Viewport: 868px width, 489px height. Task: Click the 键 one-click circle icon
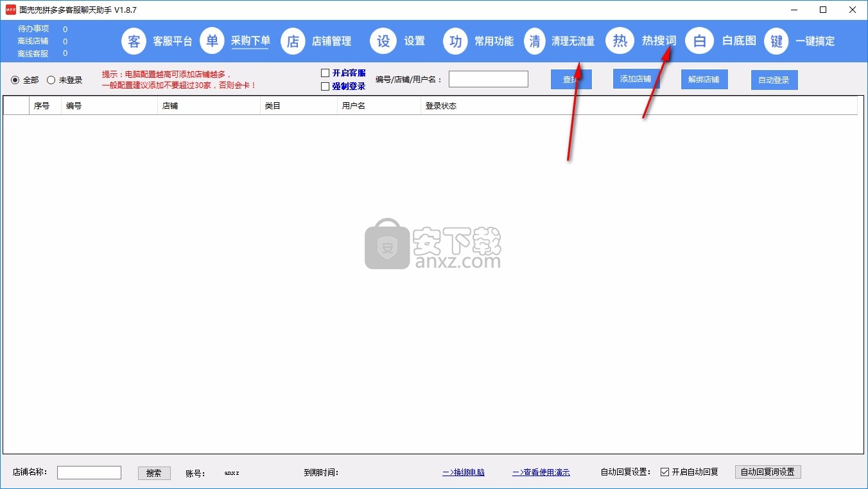777,41
